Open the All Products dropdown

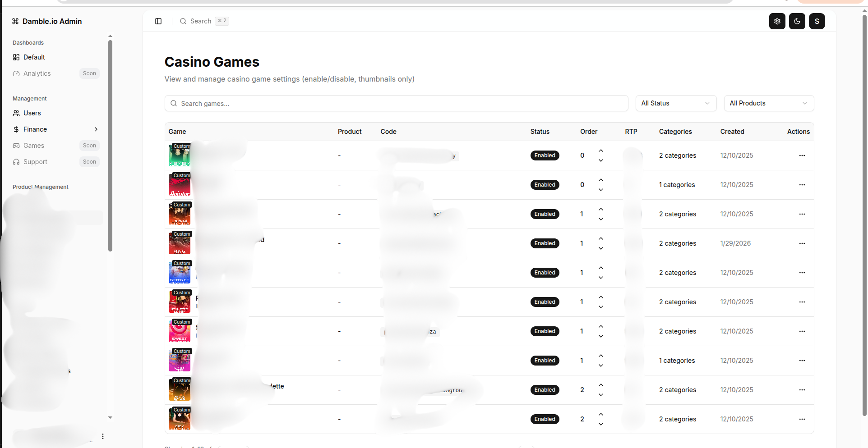click(x=768, y=103)
